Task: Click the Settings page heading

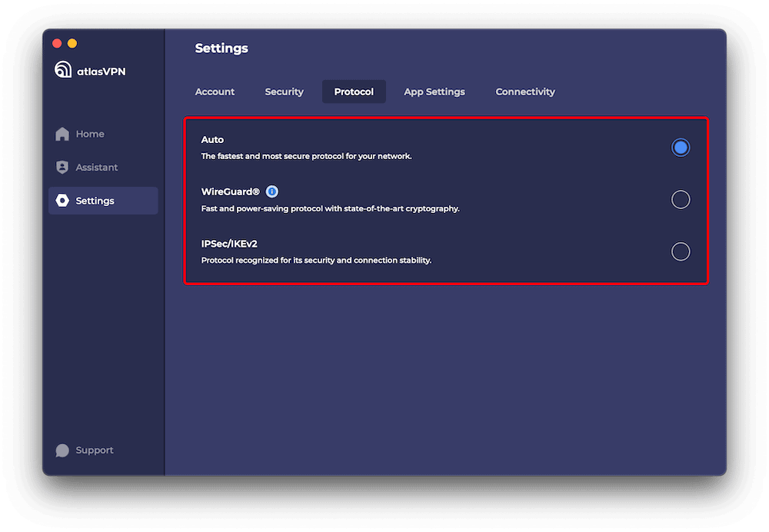Action: [221, 48]
